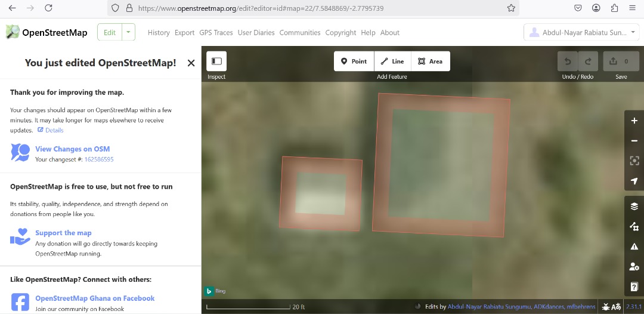Click the browser address bar URL
Image resolution: width=644 pixels, height=314 pixels.
[x=261, y=8]
